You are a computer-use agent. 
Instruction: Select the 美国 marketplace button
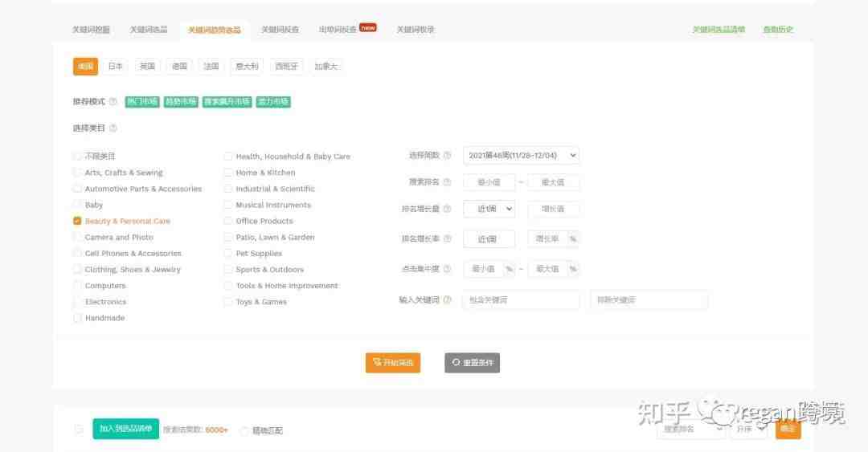pyautogui.click(x=85, y=67)
